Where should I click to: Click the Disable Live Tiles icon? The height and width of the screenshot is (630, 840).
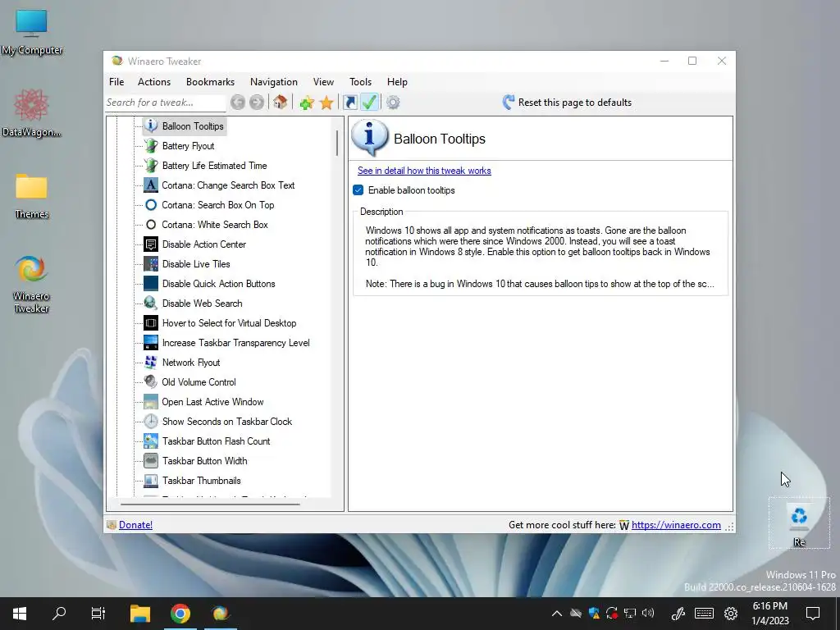[151, 264]
